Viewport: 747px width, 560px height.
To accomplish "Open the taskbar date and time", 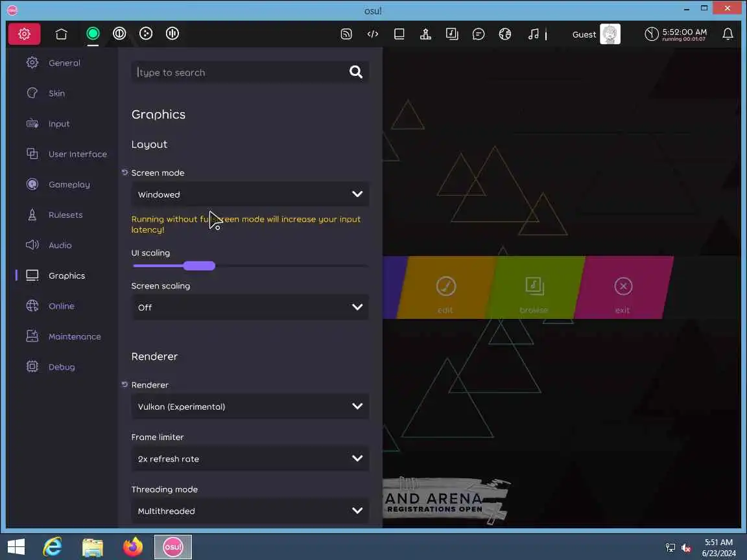I will [x=718, y=548].
